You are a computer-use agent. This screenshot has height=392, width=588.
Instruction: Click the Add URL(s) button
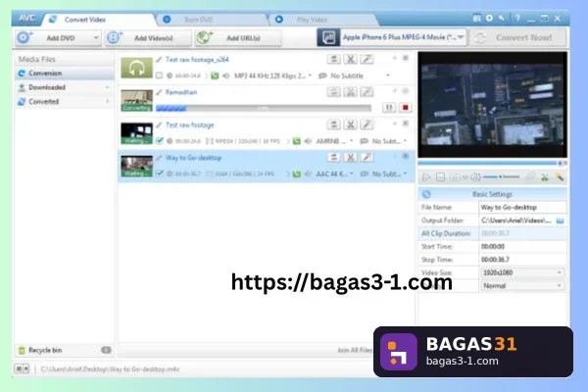pos(238,38)
